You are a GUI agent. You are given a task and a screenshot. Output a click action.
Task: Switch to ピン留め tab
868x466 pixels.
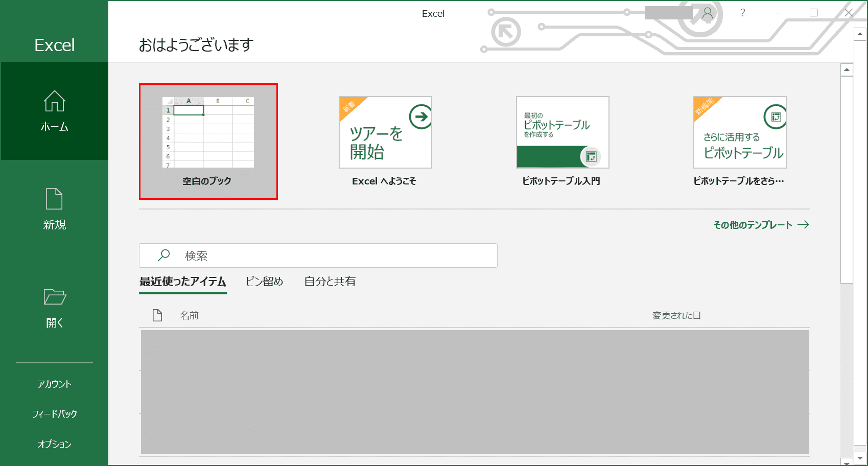265,282
